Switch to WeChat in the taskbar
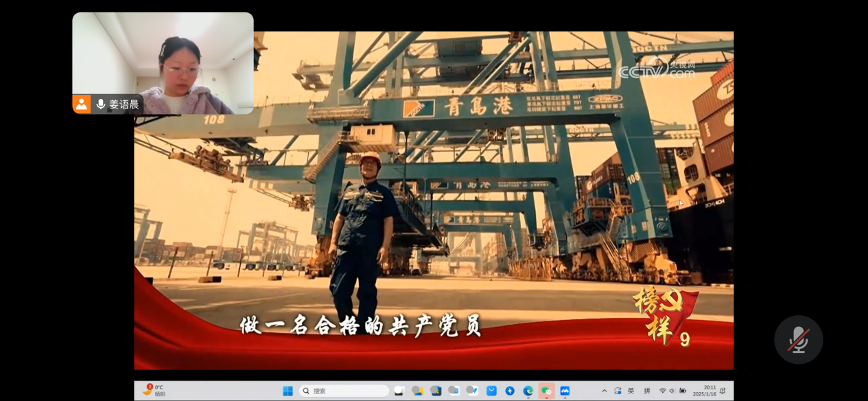 coord(546,391)
